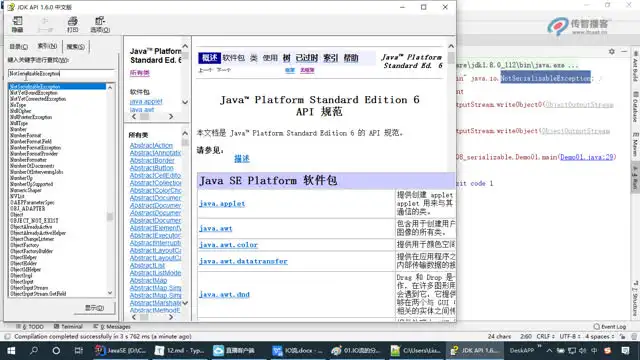Select the 已过时 navigation item
This screenshot has width=640, height=360.
(x=307, y=58)
